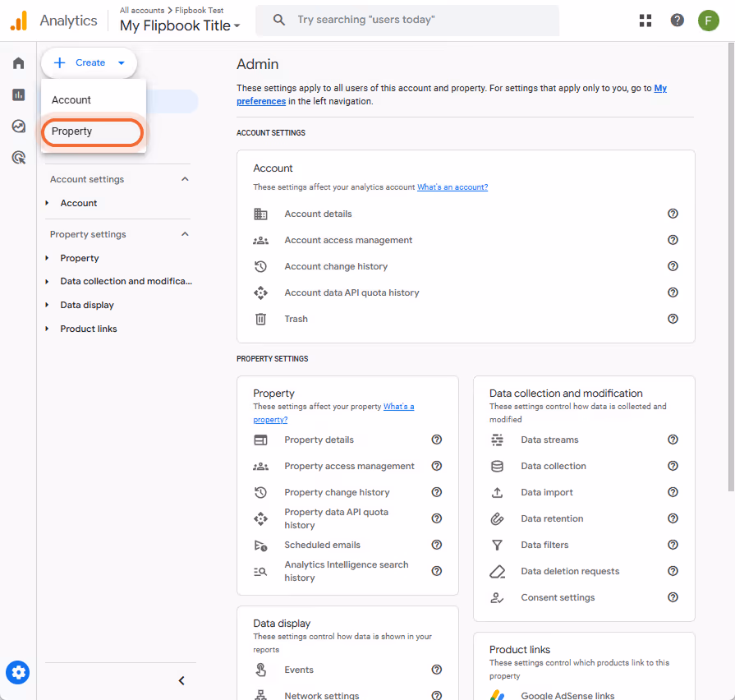Open Property change history
The image size is (735, 700).
coord(337,492)
